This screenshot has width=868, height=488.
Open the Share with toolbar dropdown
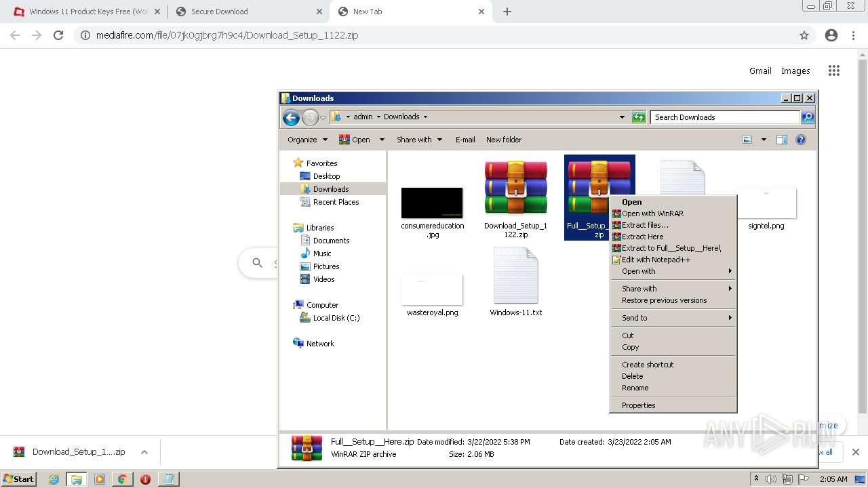tap(419, 140)
